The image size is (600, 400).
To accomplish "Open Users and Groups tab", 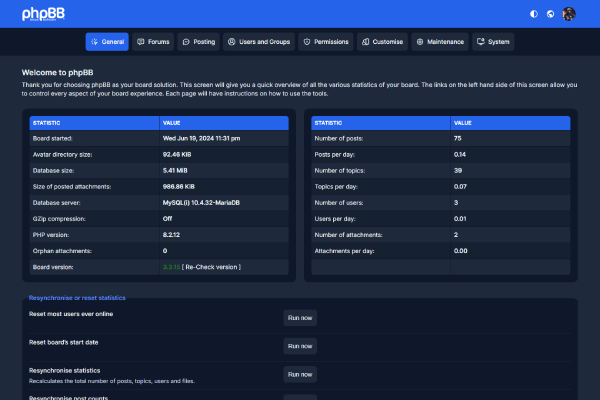I will (259, 42).
